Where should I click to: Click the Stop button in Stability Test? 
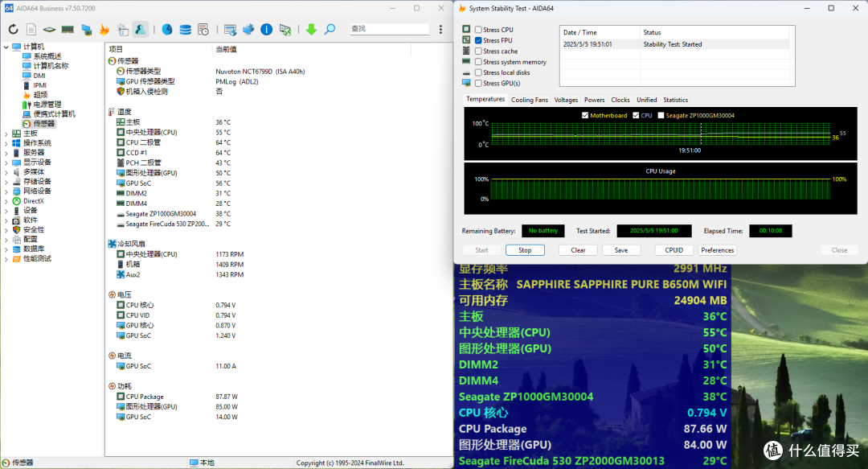pos(525,250)
